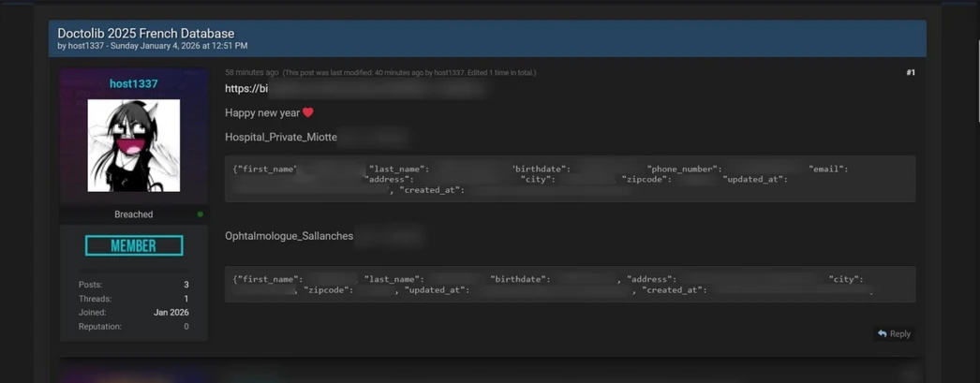The image size is (980, 383).
Task: Click the Ophtalmologue_Sallanches label
Action: (289, 236)
